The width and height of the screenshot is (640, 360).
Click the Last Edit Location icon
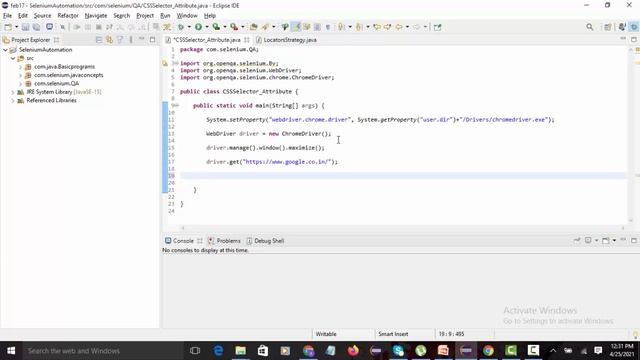click(x=377, y=27)
